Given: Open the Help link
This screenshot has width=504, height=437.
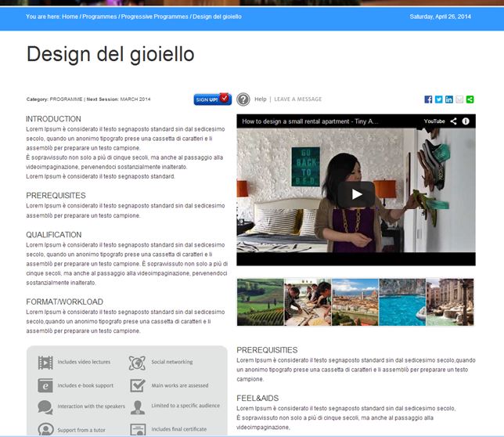Looking at the screenshot, I should point(261,99).
